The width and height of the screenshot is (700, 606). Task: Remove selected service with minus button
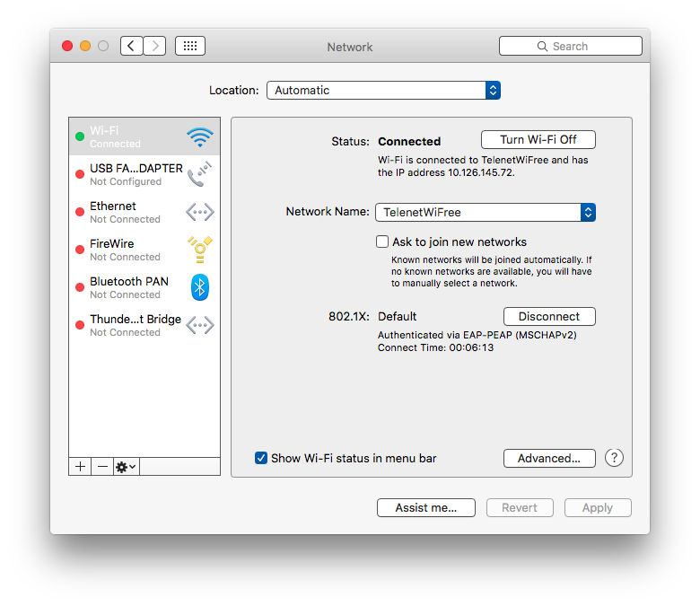[102, 467]
